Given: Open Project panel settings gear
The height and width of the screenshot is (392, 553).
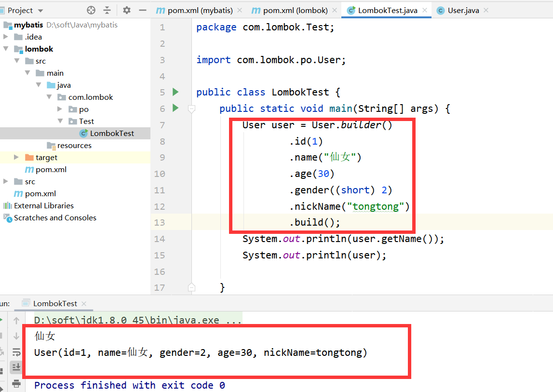Looking at the screenshot, I should [x=126, y=10].
